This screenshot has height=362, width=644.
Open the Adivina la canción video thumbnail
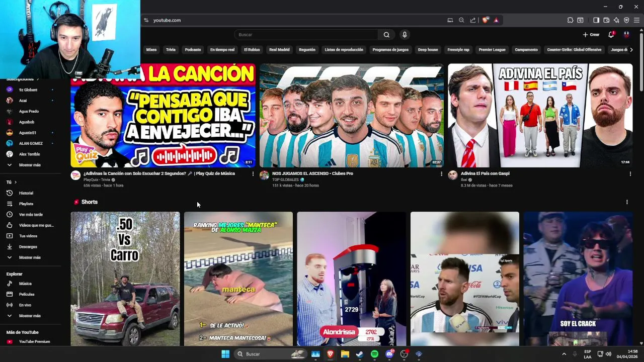click(163, 115)
